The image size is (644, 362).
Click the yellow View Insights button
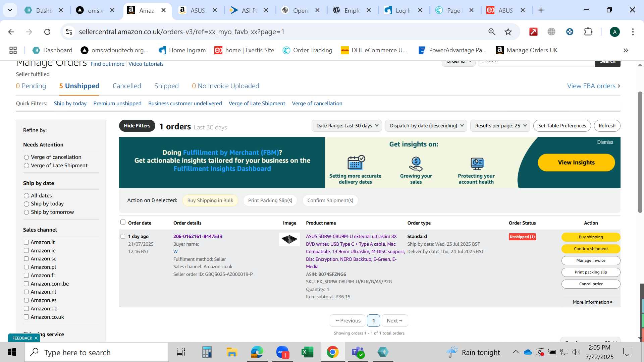[x=576, y=163]
